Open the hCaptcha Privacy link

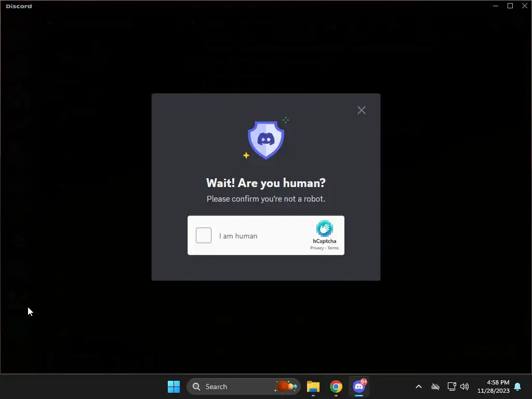tap(317, 248)
